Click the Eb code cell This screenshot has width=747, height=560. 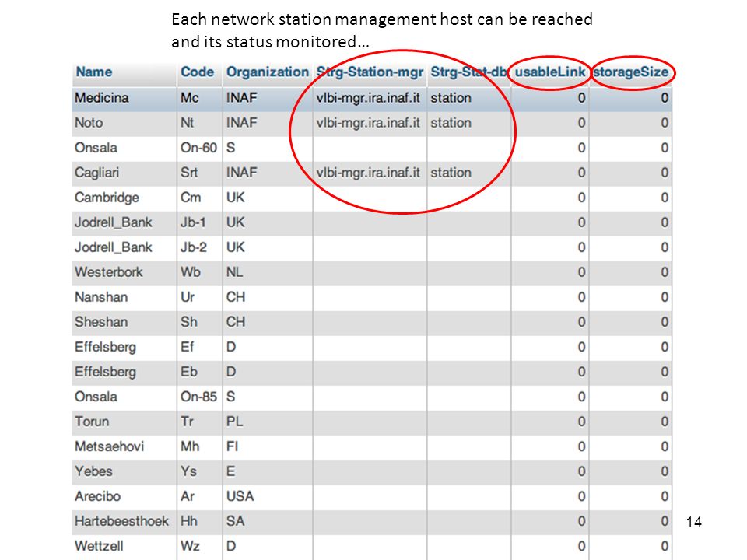pos(188,372)
